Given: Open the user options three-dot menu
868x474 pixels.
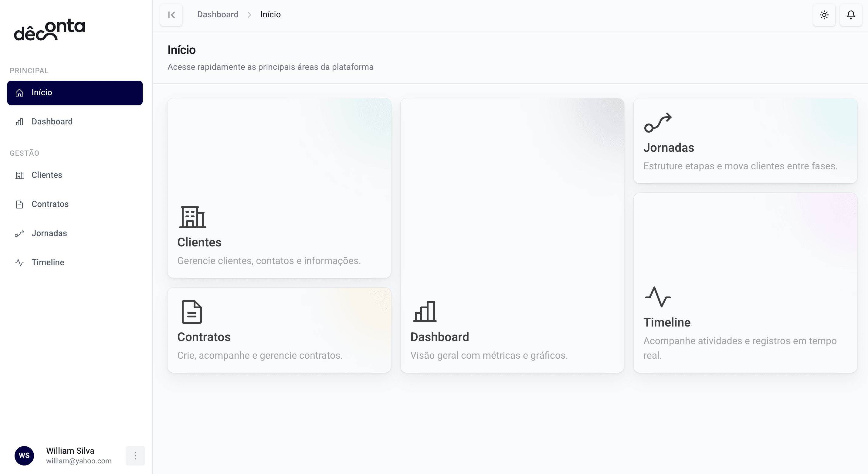Looking at the screenshot, I should coord(135,455).
